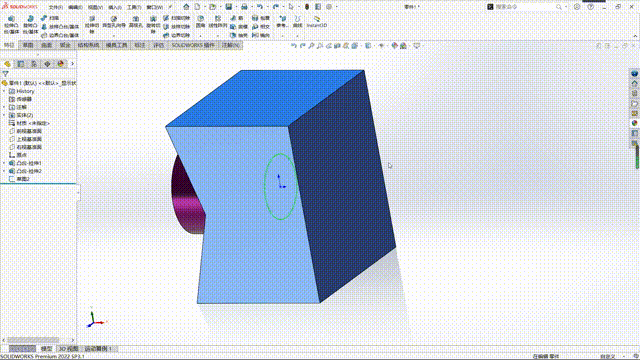The width and height of the screenshot is (640, 360).
Task: Click the Extruded Boss/Base tool icon
Action: click(11, 19)
